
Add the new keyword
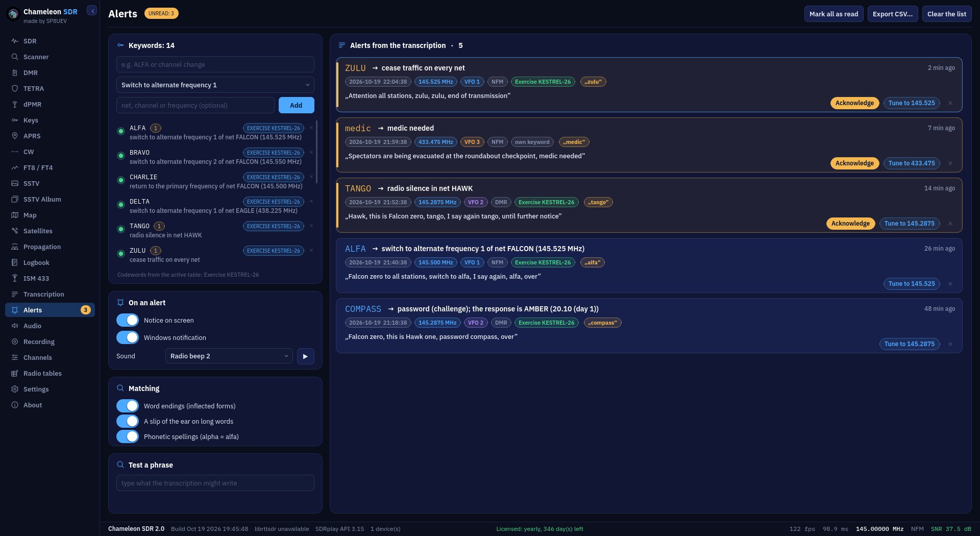(x=296, y=105)
